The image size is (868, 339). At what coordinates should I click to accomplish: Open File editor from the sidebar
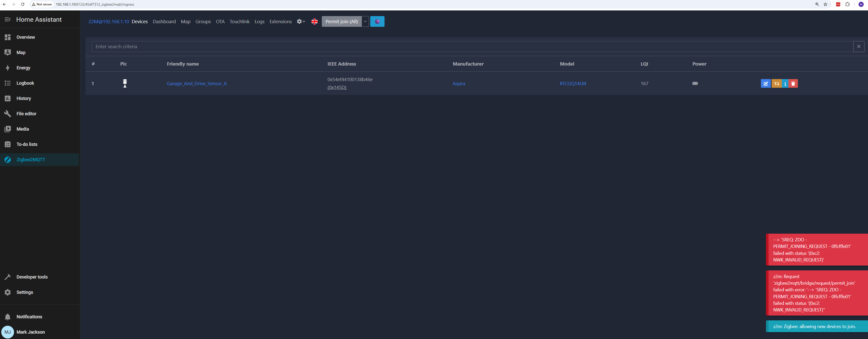click(40, 114)
